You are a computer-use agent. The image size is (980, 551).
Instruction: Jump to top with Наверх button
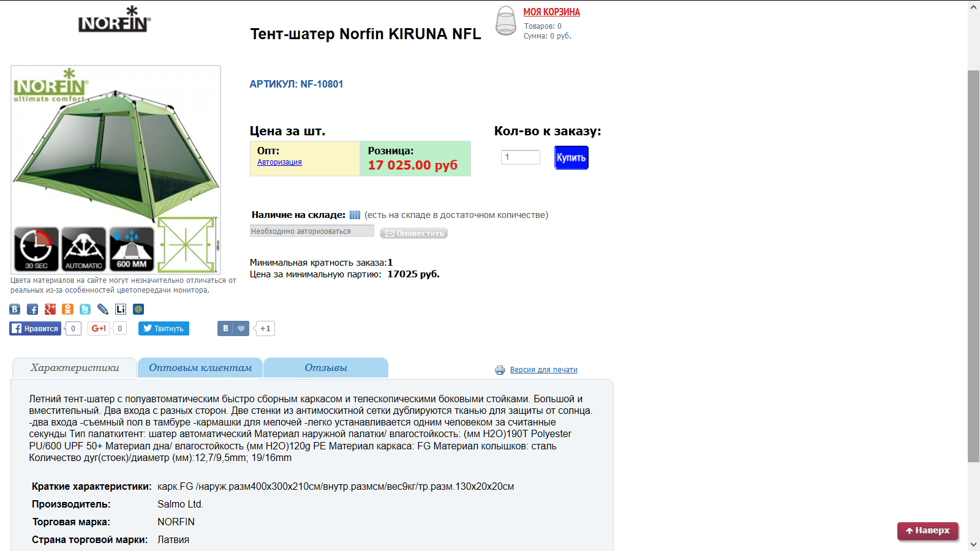928,531
